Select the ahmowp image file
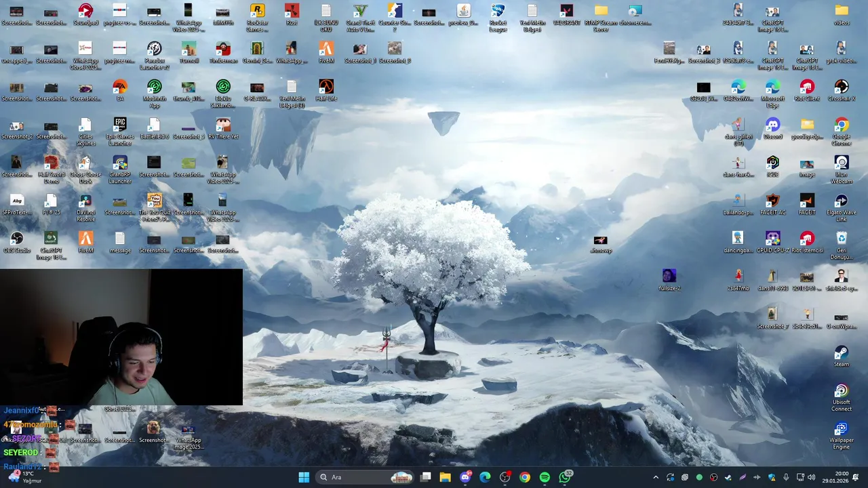 point(601,245)
